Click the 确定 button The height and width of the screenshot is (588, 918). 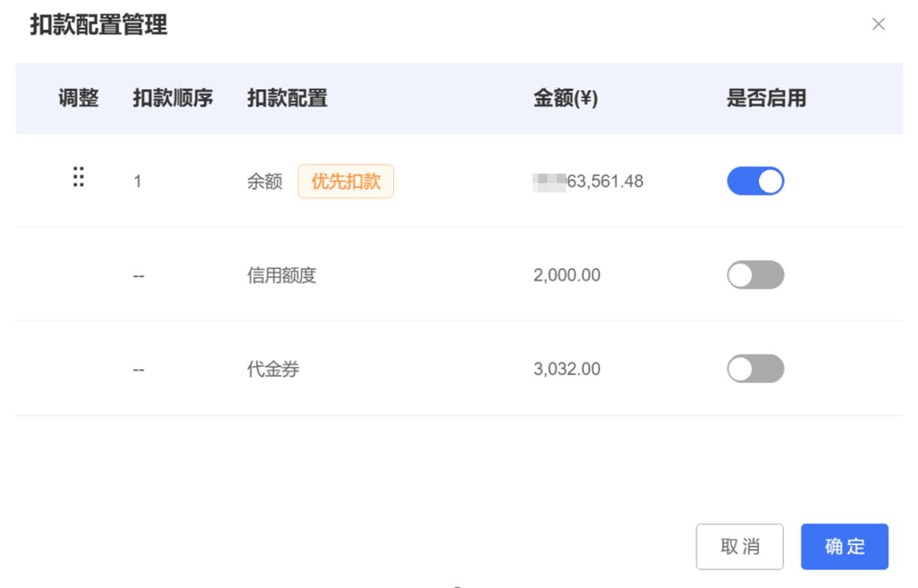coord(844,547)
